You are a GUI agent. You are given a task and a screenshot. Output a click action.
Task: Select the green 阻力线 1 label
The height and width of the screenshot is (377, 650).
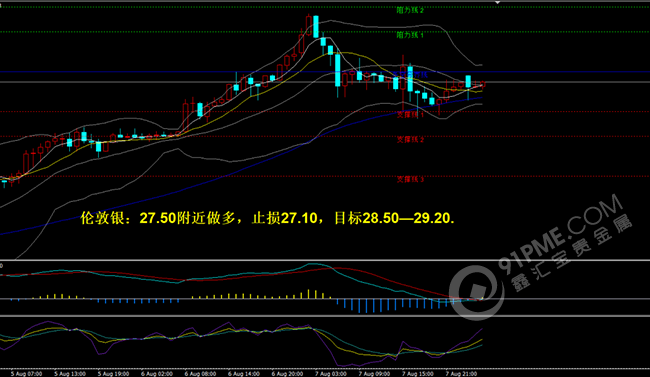pyautogui.click(x=410, y=35)
